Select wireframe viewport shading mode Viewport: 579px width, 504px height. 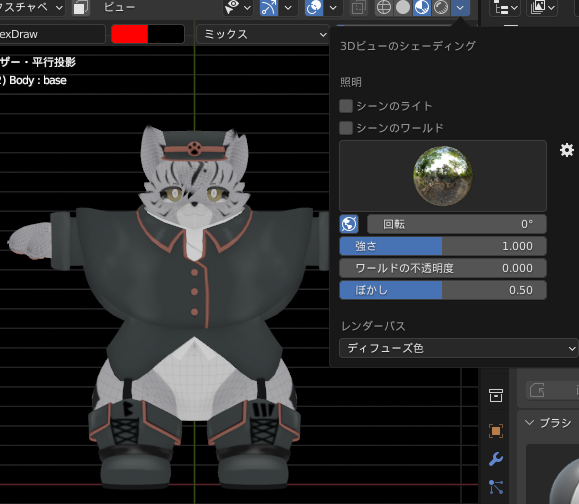click(384, 7)
